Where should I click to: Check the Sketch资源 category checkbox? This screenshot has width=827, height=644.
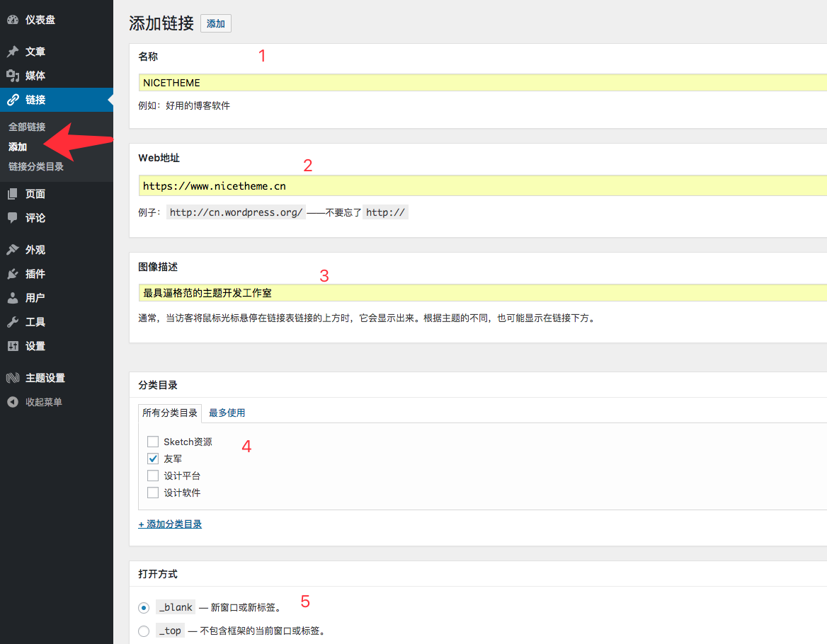tap(153, 442)
